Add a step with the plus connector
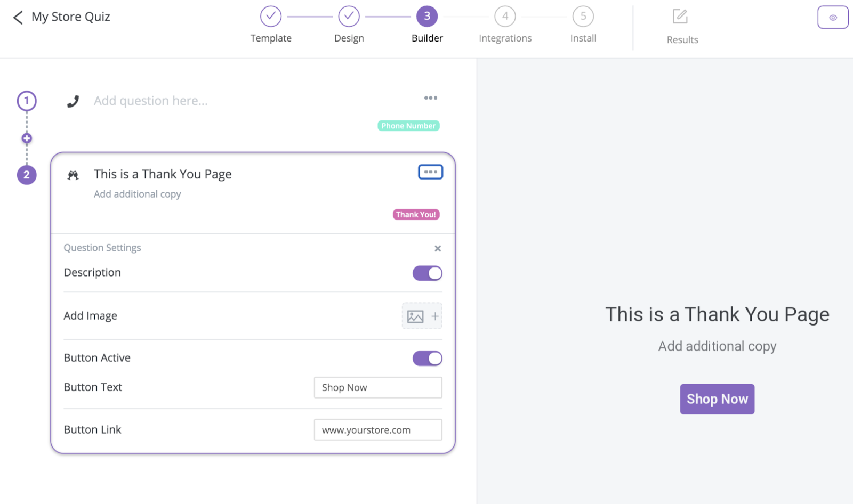Screen dimensions: 853x504 click(27, 139)
